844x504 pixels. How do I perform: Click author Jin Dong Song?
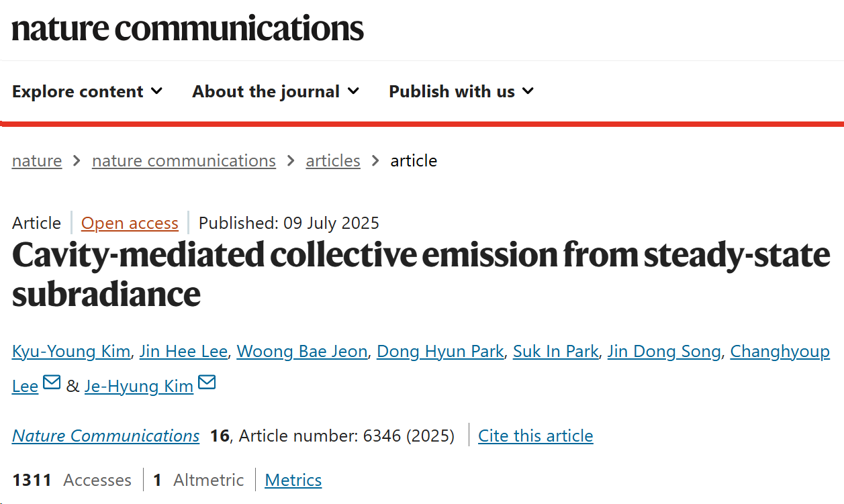(x=663, y=352)
